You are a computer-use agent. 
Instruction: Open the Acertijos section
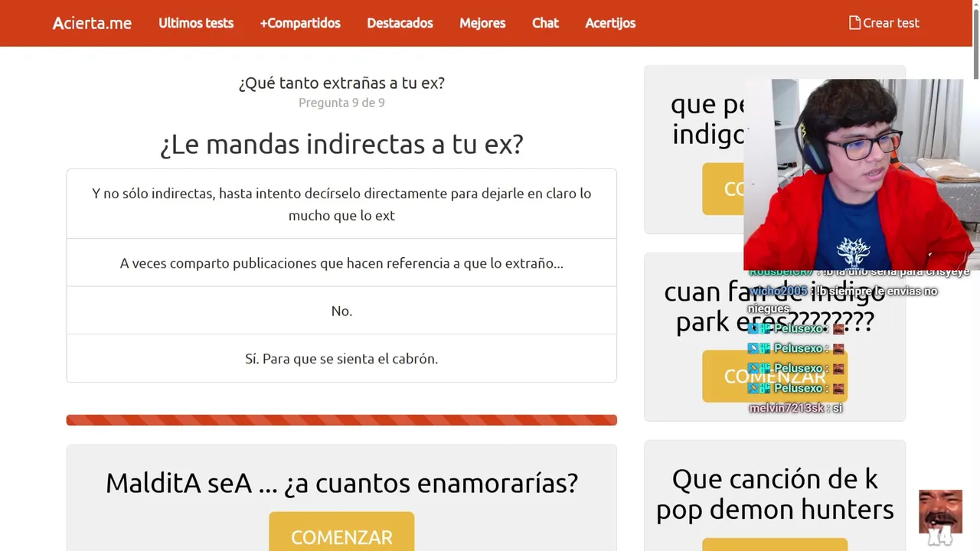pyautogui.click(x=610, y=23)
